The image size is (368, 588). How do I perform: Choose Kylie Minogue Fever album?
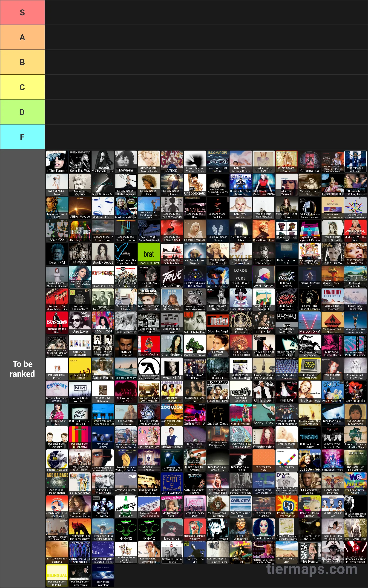[x=57, y=185]
